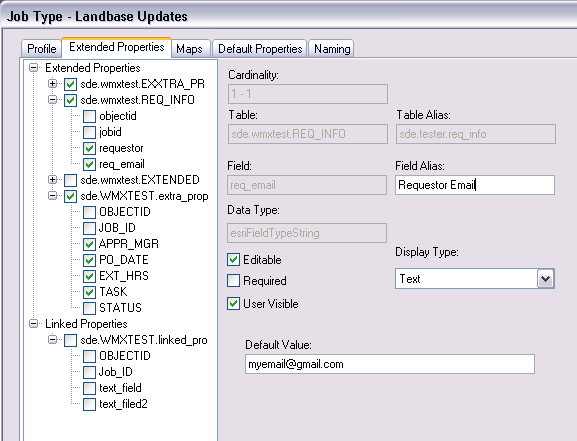Collapse the Extended Properties root node
The height and width of the screenshot is (441, 577).
pyautogui.click(x=33, y=67)
